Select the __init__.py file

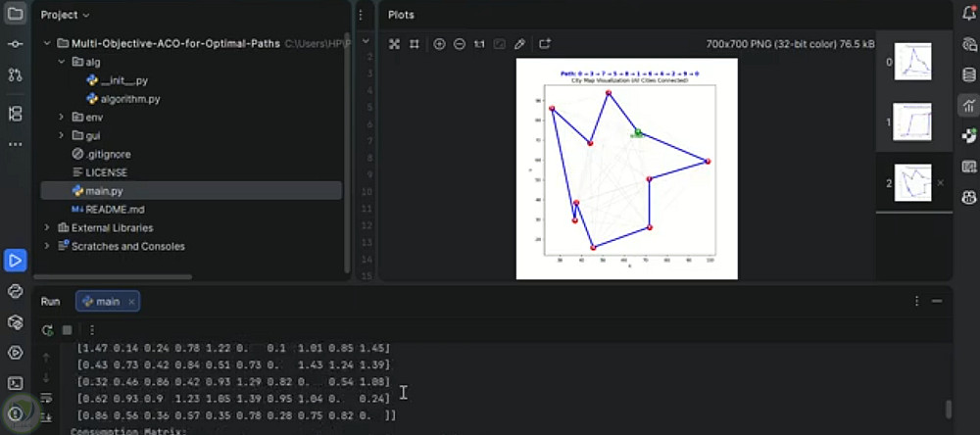pyautogui.click(x=117, y=80)
